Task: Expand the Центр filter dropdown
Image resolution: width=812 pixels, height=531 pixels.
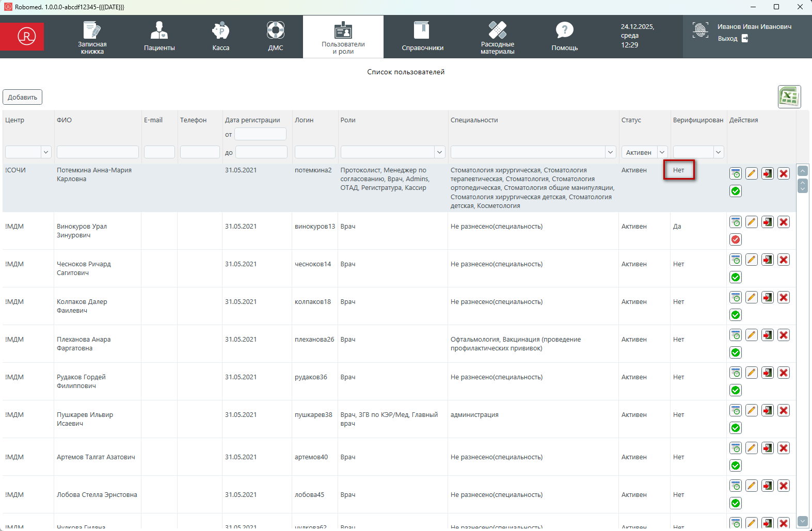Action: [x=46, y=152]
